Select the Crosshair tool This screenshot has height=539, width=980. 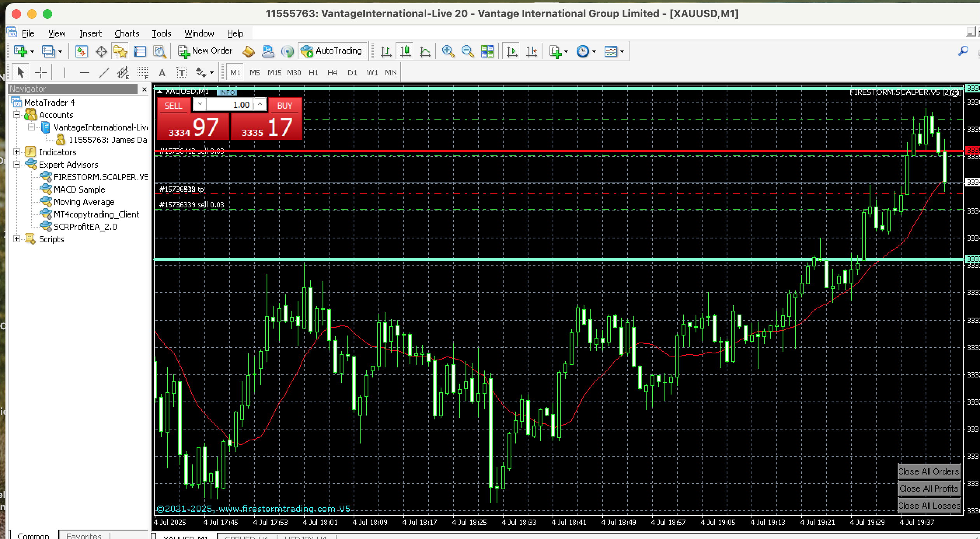click(x=40, y=73)
